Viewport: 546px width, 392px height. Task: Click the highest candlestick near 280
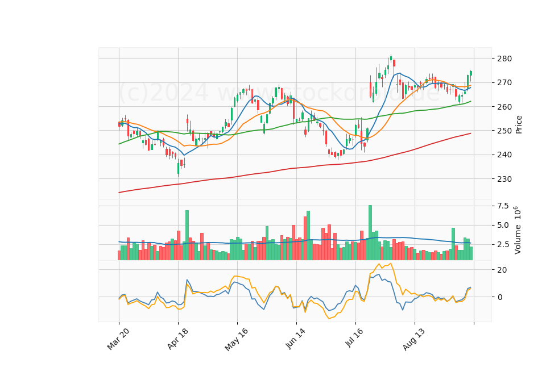tap(391, 58)
